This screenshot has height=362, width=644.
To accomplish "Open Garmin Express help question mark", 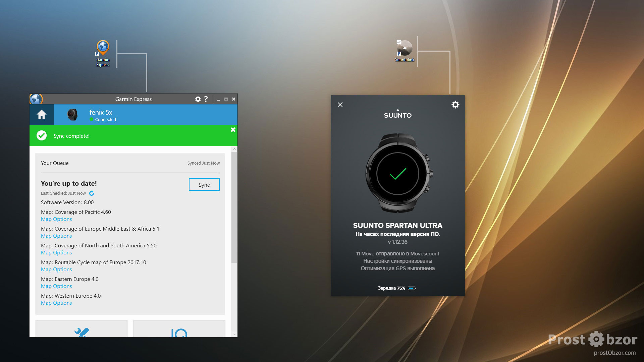I will (206, 99).
